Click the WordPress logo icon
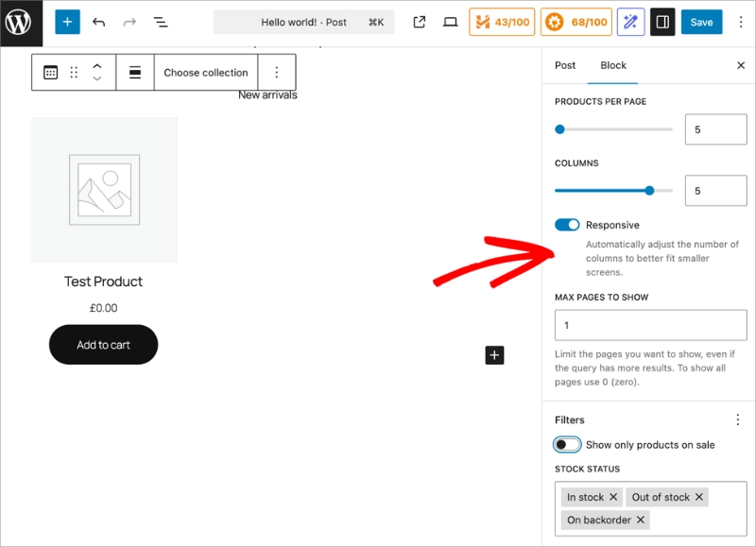The image size is (756, 547). [21, 22]
